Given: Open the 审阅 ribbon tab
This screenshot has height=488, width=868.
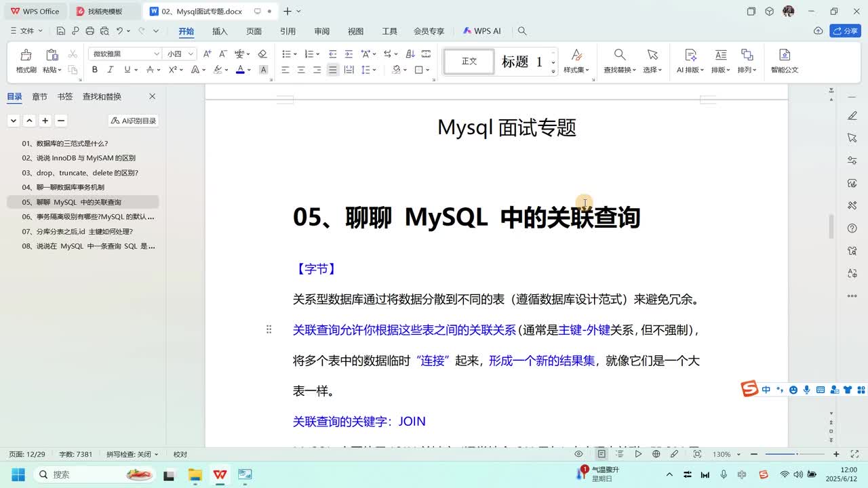Looking at the screenshot, I should click(321, 31).
